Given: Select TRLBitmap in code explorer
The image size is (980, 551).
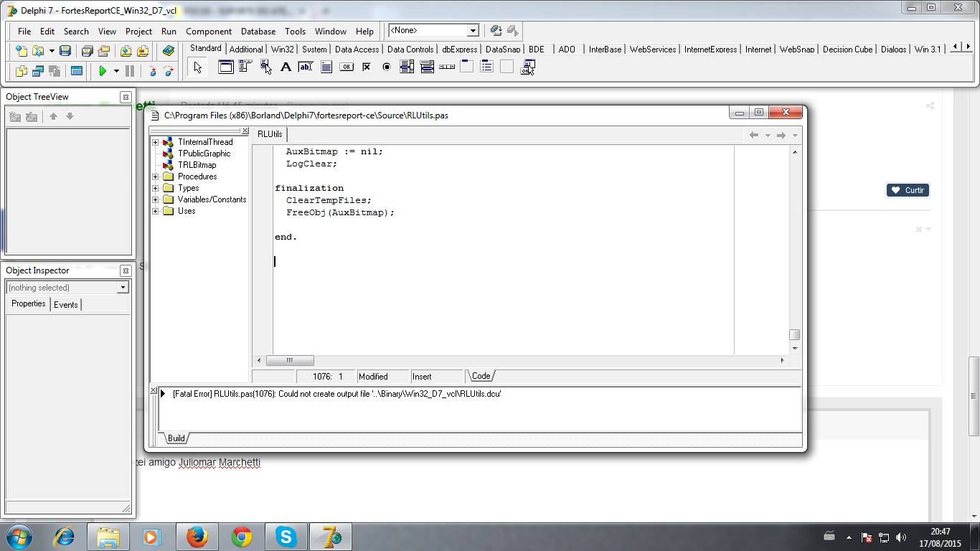Looking at the screenshot, I should tap(197, 165).
